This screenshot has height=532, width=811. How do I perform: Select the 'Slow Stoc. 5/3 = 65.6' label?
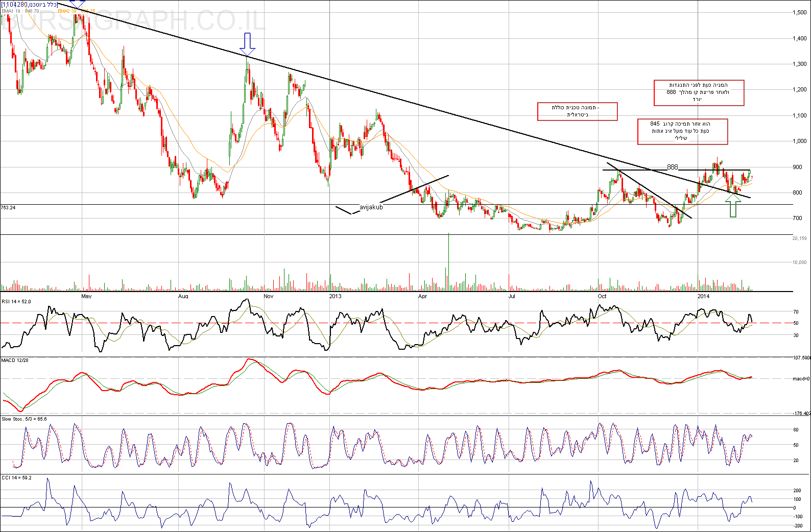24,419
